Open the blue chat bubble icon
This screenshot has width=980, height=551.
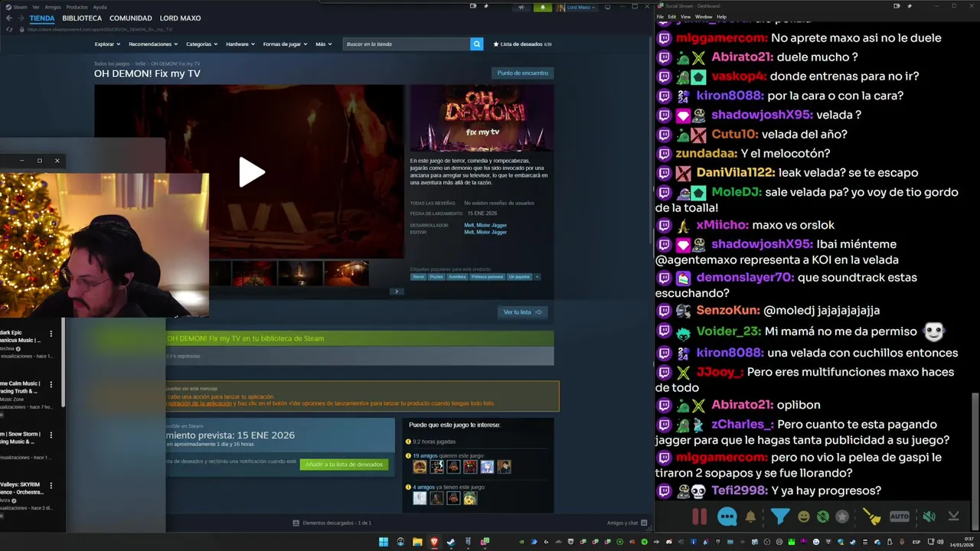(x=727, y=517)
